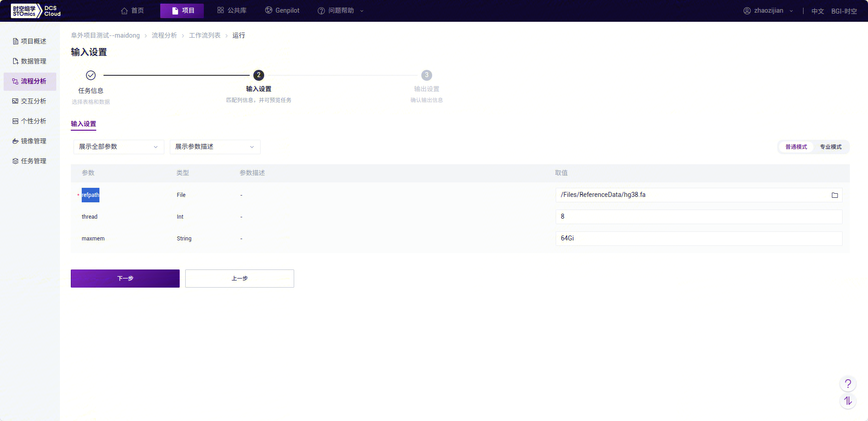868x421 pixels.
Task: Click 类型 column header
Action: point(182,173)
